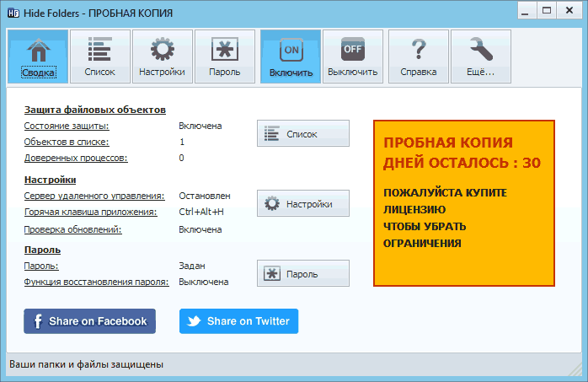
Task: Turn protection off with Выключить
Action: click(353, 56)
